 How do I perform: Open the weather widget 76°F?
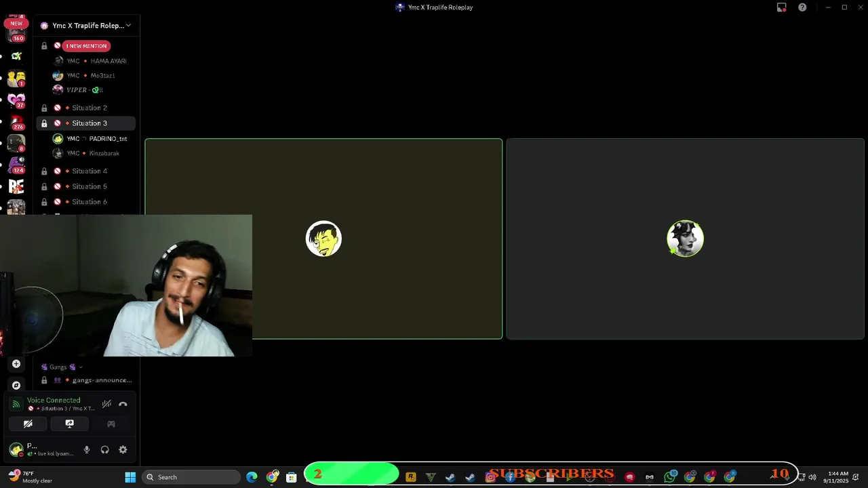click(x=31, y=477)
